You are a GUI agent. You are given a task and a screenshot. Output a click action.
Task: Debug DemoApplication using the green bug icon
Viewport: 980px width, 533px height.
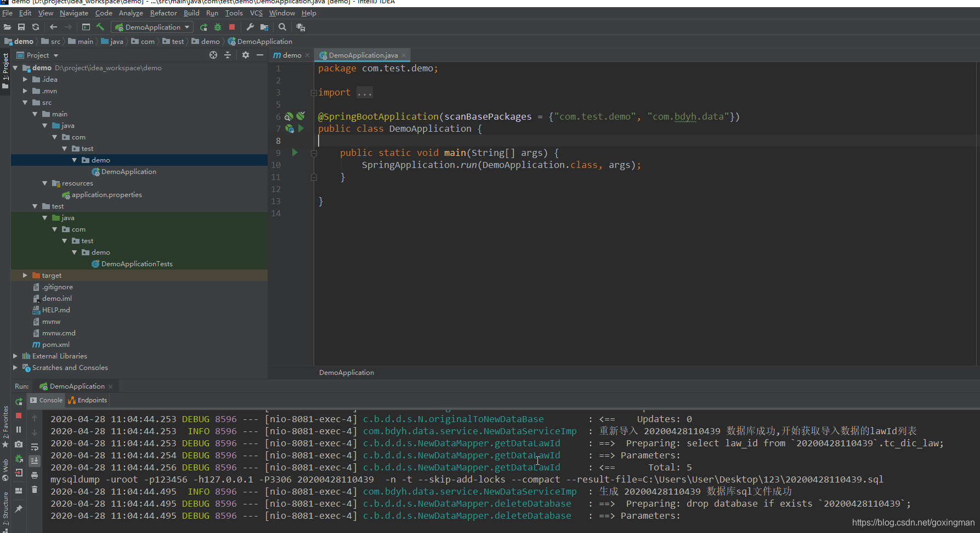tap(218, 27)
